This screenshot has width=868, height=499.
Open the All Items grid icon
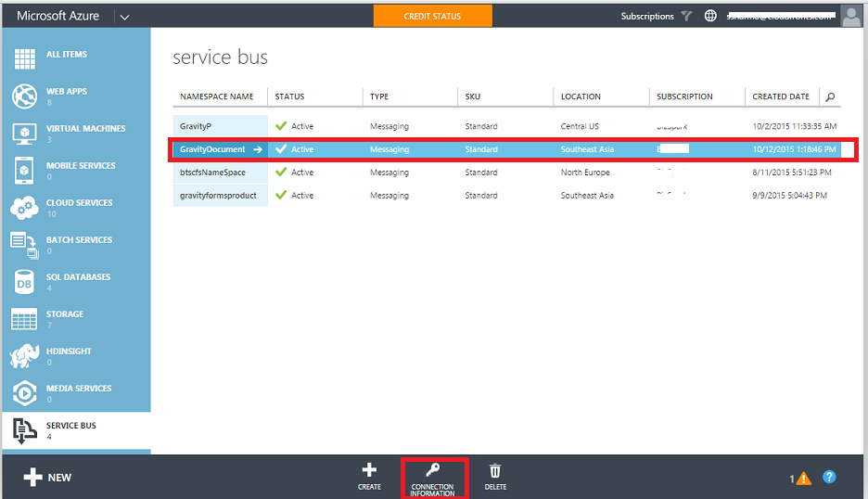pos(24,58)
